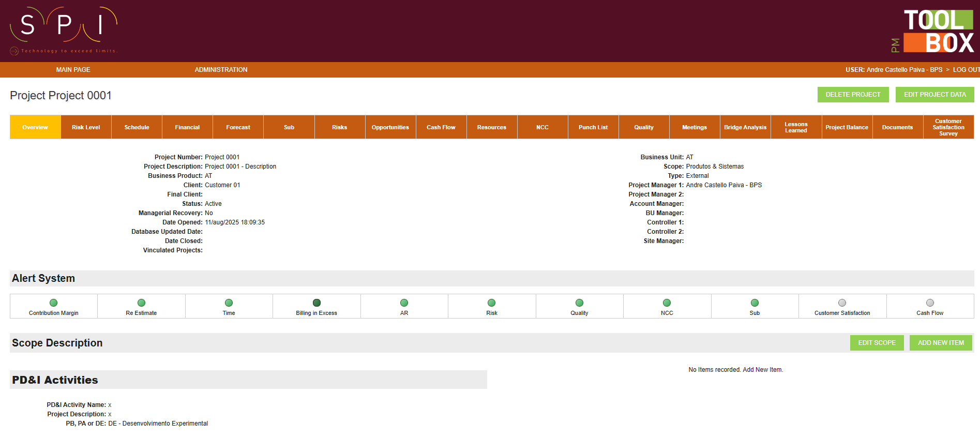Click Contribution Margin green alert indicator
The width and height of the screenshot is (980, 438).
click(53, 303)
